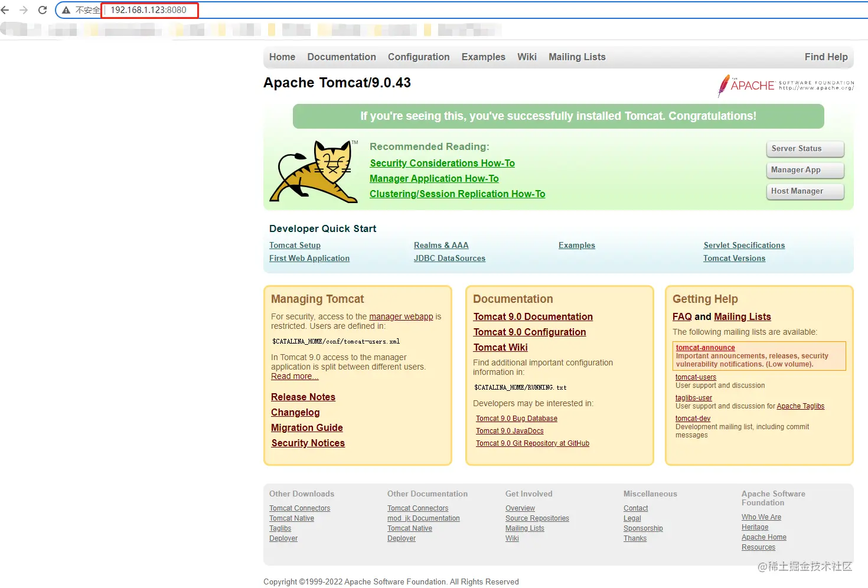
Task: Open Tomcat 9.0 Configuration link
Action: [x=530, y=332]
